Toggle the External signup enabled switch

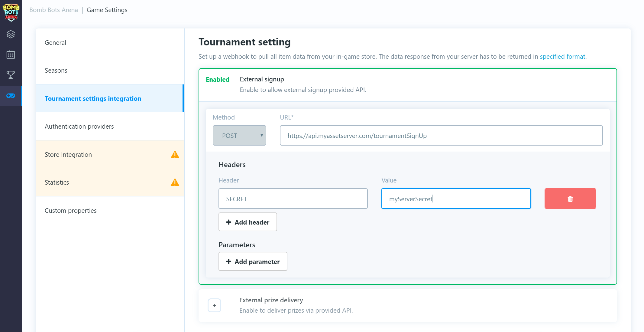tap(217, 79)
